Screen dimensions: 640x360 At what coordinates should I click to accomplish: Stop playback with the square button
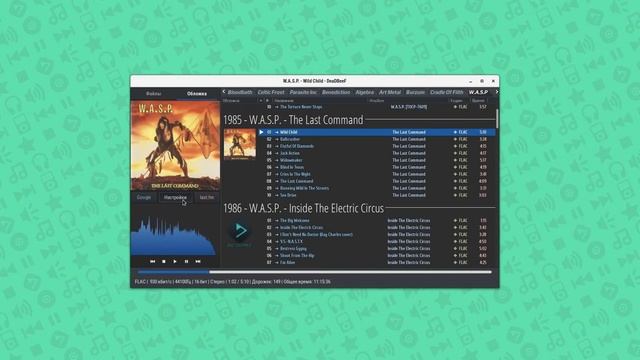[164, 261]
